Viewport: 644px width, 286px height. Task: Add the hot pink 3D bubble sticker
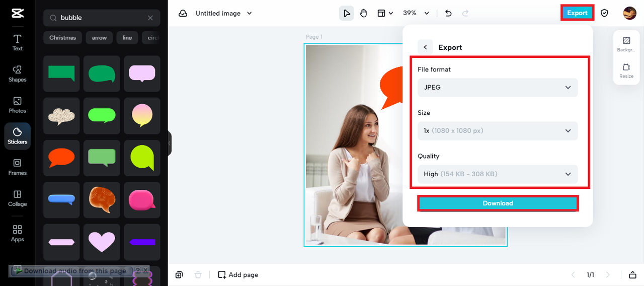142,200
